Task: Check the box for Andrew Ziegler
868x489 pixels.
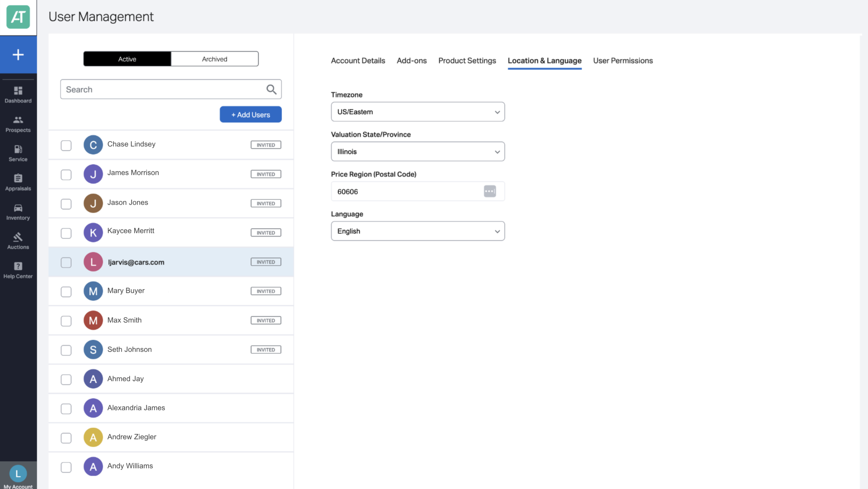Action: [x=66, y=438]
